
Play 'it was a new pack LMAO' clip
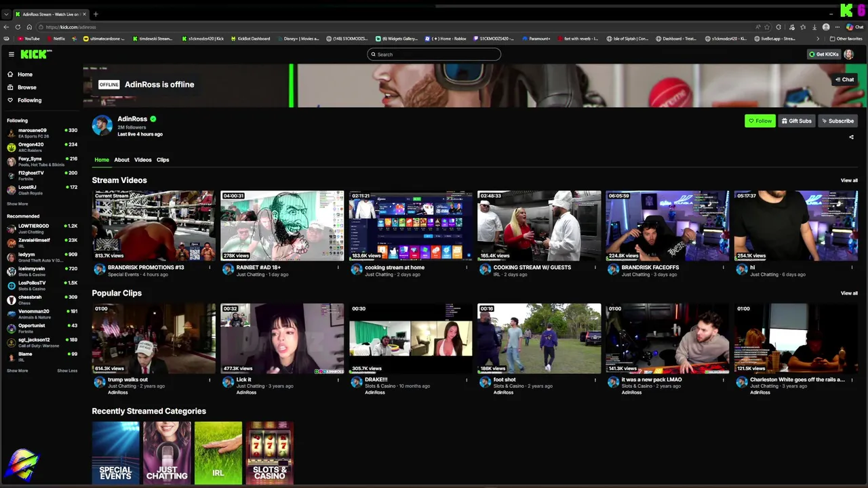pyautogui.click(x=668, y=338)
